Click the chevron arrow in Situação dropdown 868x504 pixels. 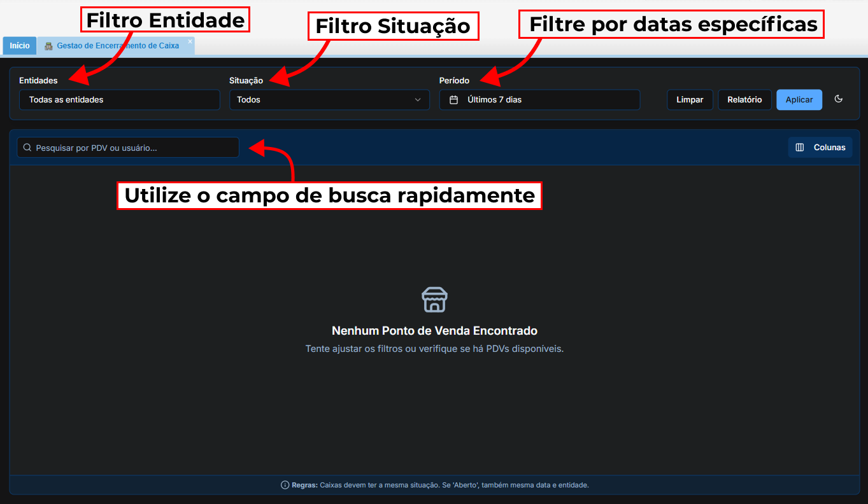click(418, 100)
